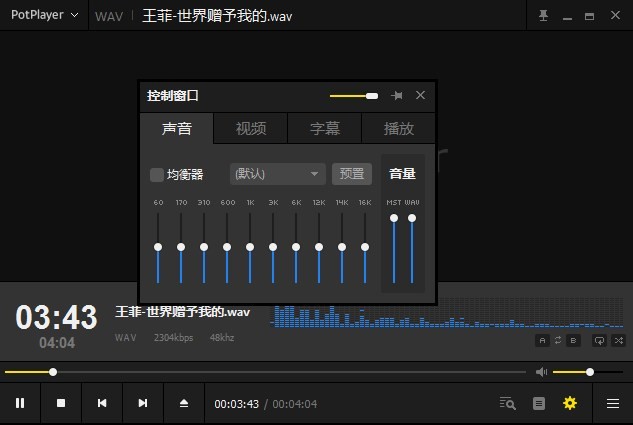This screenshot has height=425, width=633.
Task: Toggle the A-B repeat loop icon
Action: (558, 341)
